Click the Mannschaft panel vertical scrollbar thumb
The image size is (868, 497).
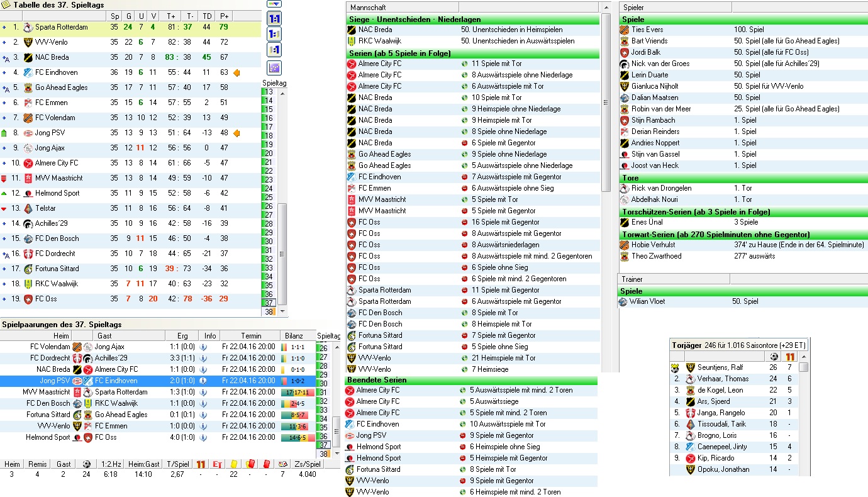pos(606,103)
